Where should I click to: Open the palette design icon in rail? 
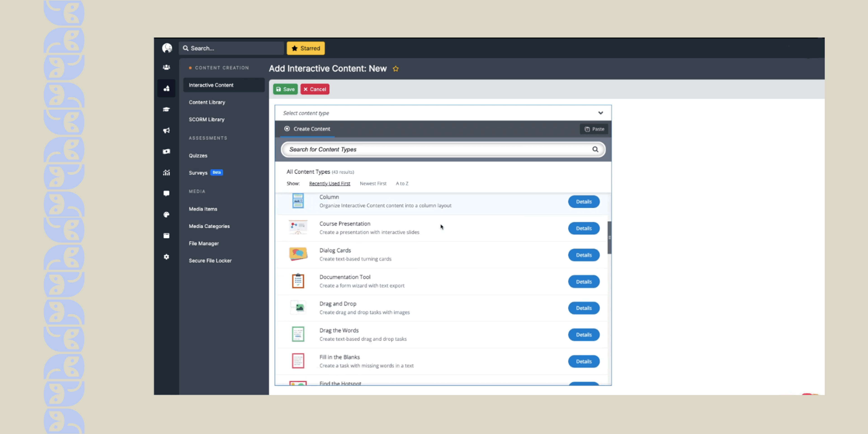pos(166,215)
